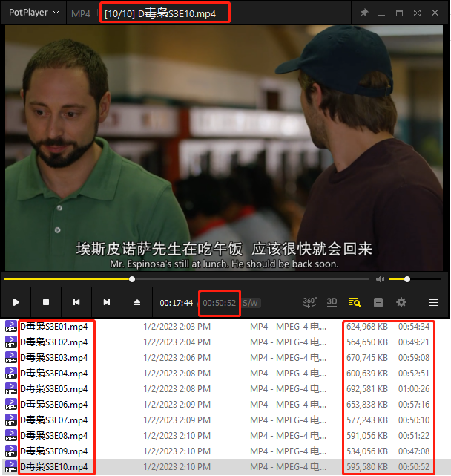Screen dimensions: 451x476
Task: Click the duration 00:59:08
Action: coord(414,358)
